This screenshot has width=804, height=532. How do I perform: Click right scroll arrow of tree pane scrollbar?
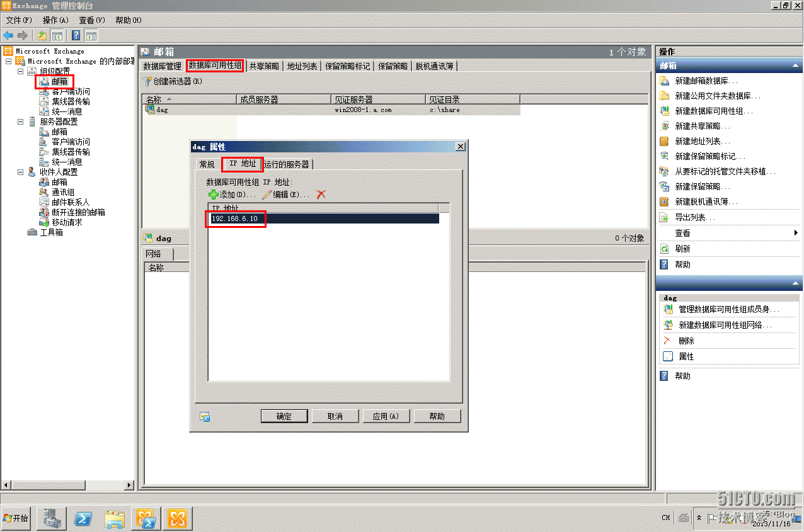point(130,485)
